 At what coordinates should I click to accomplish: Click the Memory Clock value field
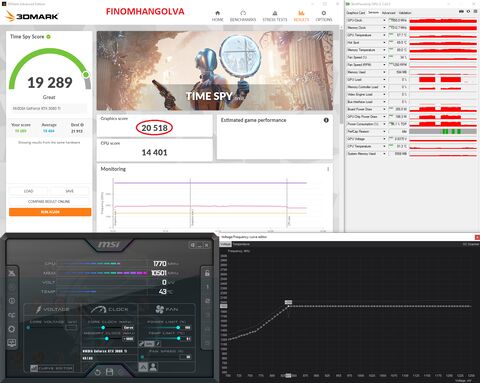[129, 339]
